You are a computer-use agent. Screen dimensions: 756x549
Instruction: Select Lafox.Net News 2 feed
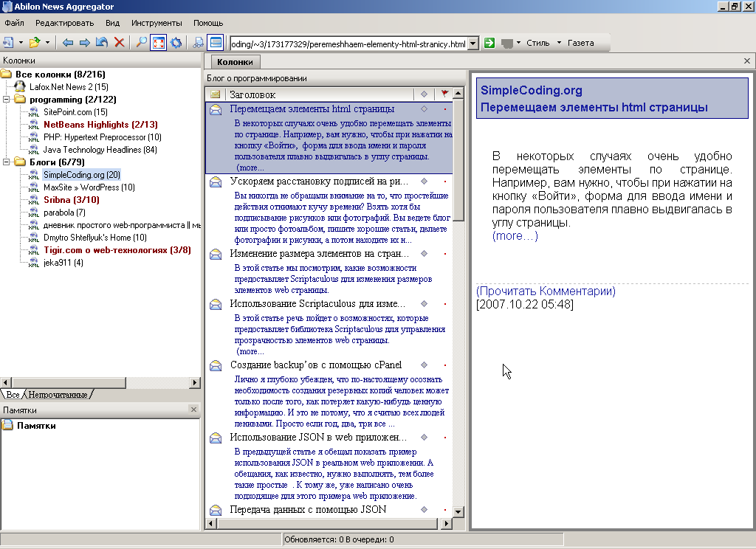(x=69, y=87)
